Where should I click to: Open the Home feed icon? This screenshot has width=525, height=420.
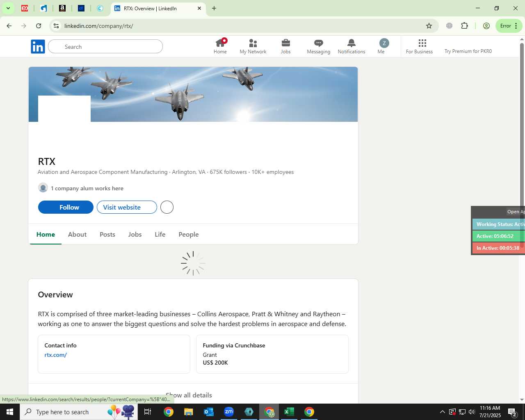[220, 46]
